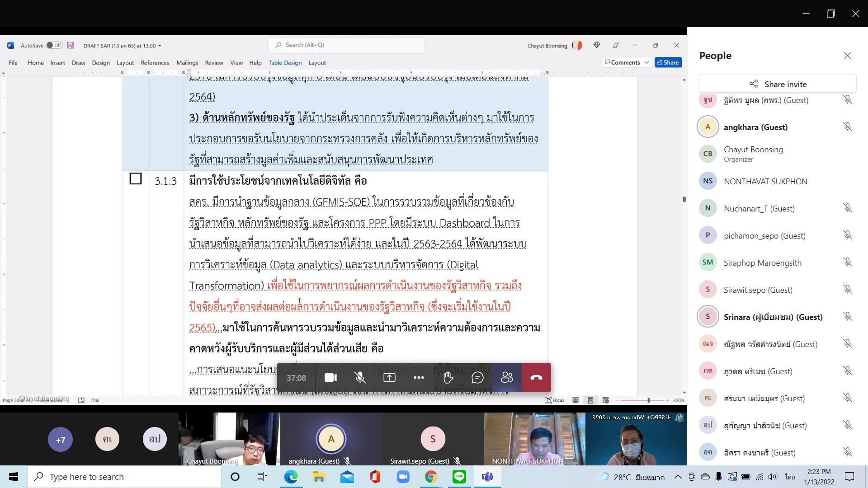
Task: Select Chayut Boonsing's video thumbnail
Action: (x=229, y=439)
